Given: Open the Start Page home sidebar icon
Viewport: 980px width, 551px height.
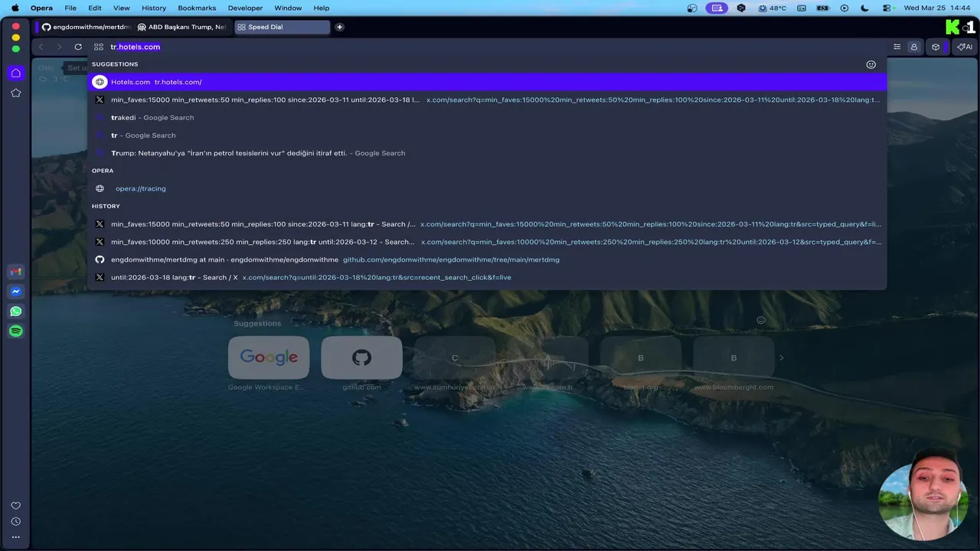Looking at the screenshot, I should tap(15, 73).
